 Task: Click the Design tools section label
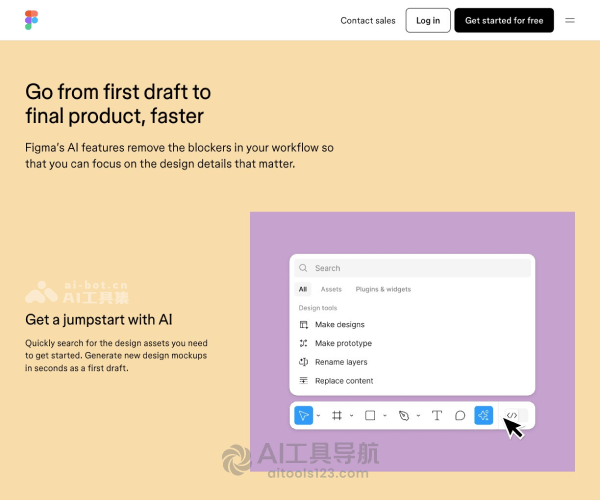(318, 308)
